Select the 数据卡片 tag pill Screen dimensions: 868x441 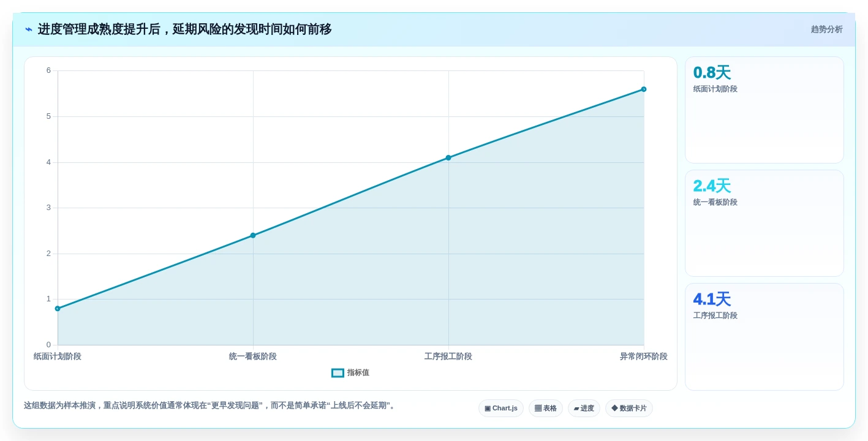[629, 409]
